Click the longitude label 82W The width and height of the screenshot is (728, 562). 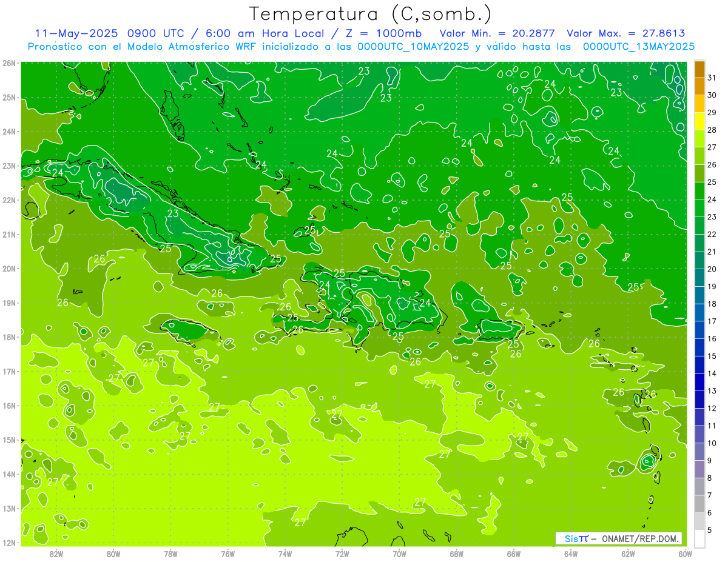(x=56, y=554)
